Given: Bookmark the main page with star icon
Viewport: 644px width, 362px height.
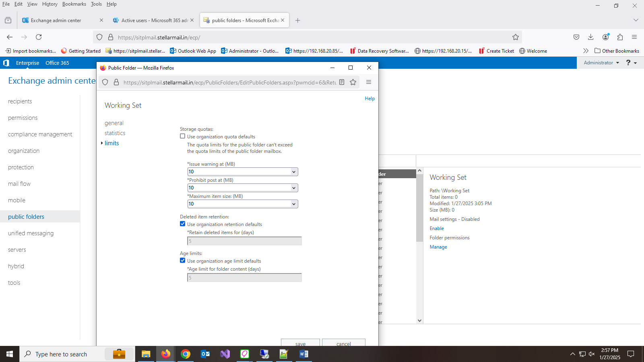Looking at the screenshot, I should tap(516, 37).
